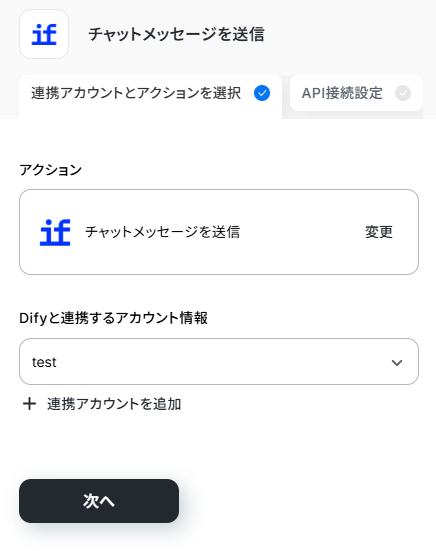Switch to 連携アカウントとアクションを選択 tab
Screen dimensions: 436x551
[150, 96]
